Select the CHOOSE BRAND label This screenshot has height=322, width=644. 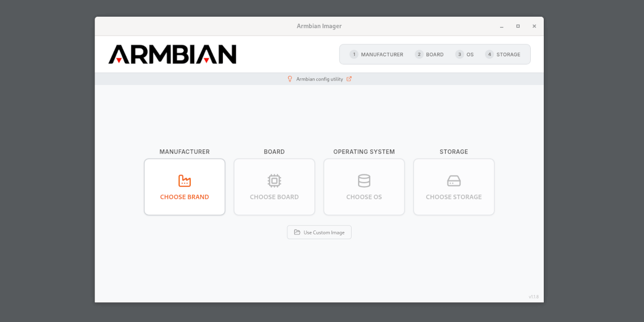(185, 197)
